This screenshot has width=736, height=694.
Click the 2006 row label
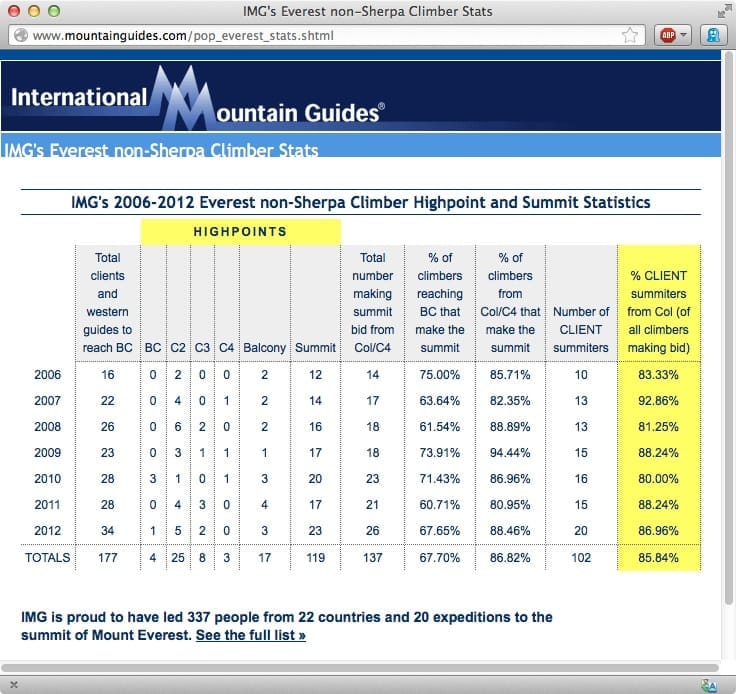click(x=47, y=374)
